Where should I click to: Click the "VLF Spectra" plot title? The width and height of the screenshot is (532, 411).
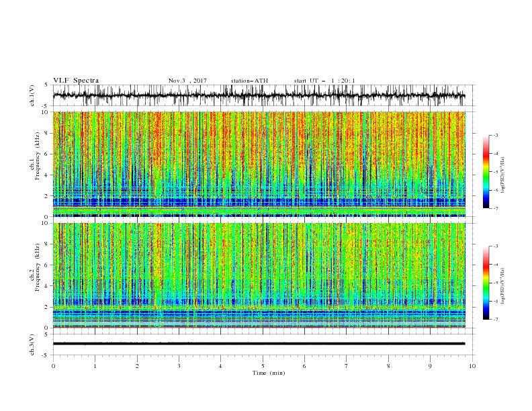pos(76,81)
